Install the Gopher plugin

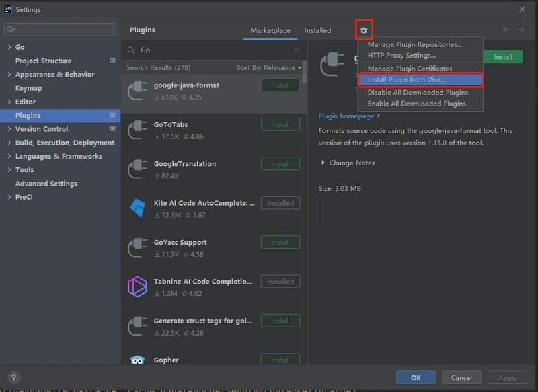point(280,360)
